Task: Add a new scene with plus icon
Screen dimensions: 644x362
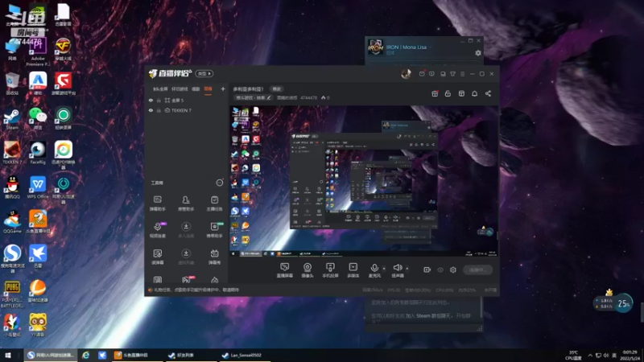Action: (223, 88)
